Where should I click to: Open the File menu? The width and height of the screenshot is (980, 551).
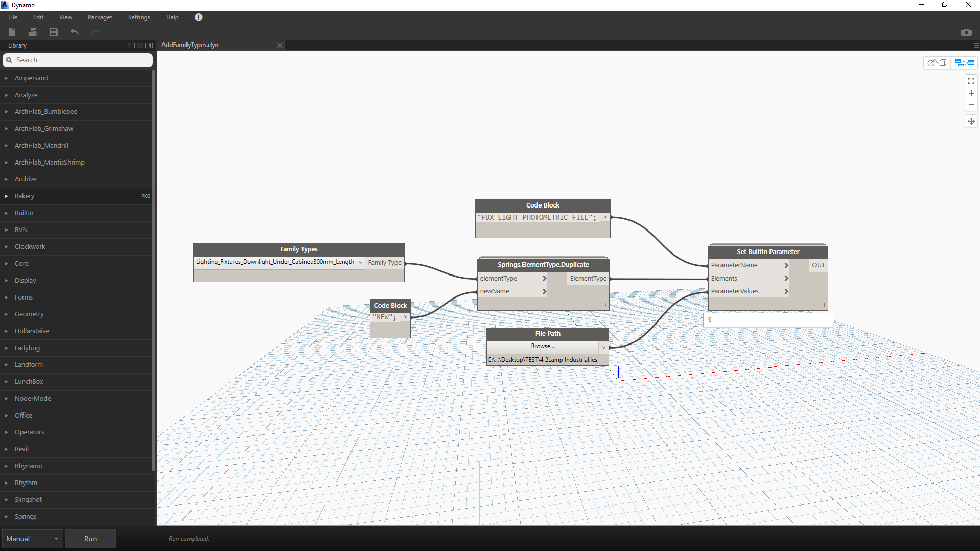pos(13,17)
